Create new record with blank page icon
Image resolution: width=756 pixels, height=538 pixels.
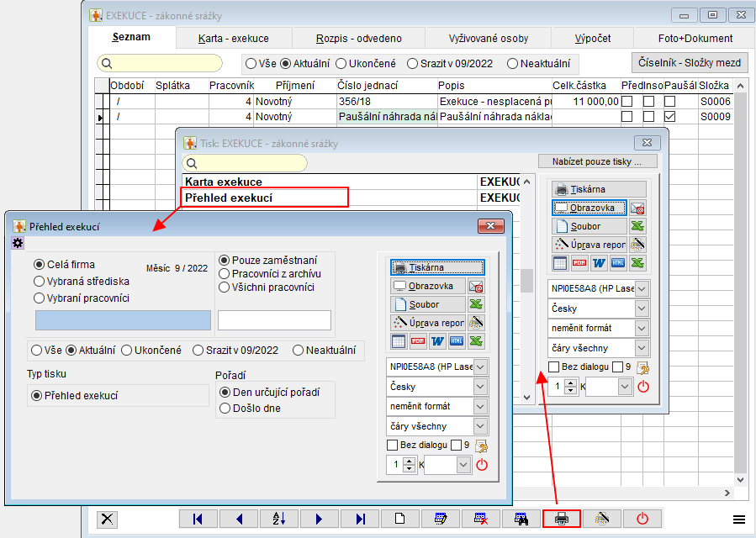400,520
